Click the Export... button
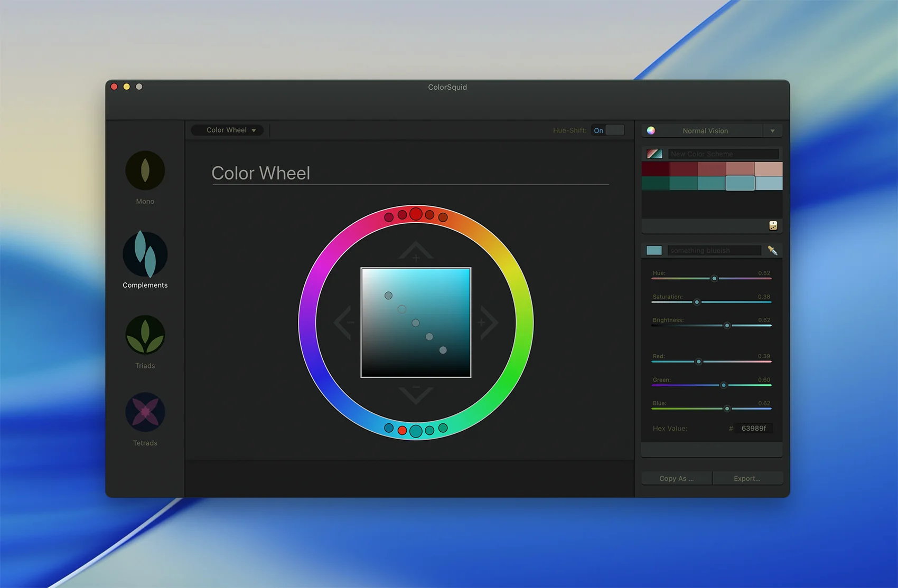The width and height of the screenshot is (898, 588). [747, 478]
